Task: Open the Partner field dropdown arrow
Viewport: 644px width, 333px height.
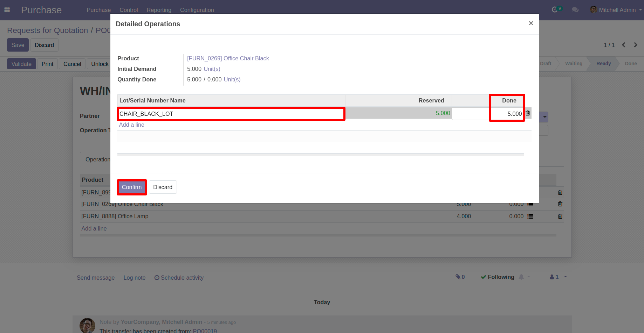Action: (544, 117)
